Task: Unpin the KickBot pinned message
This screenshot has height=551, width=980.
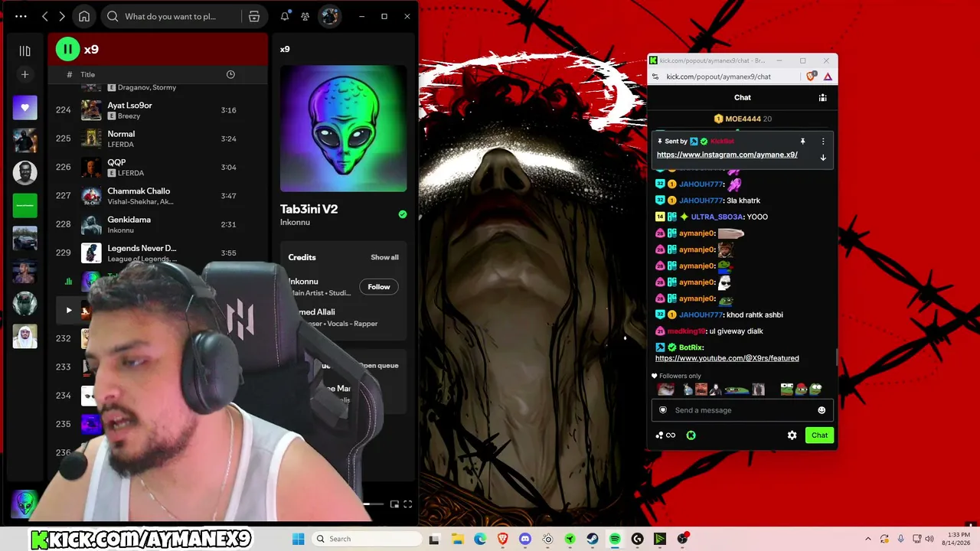Action: [802, 142]
